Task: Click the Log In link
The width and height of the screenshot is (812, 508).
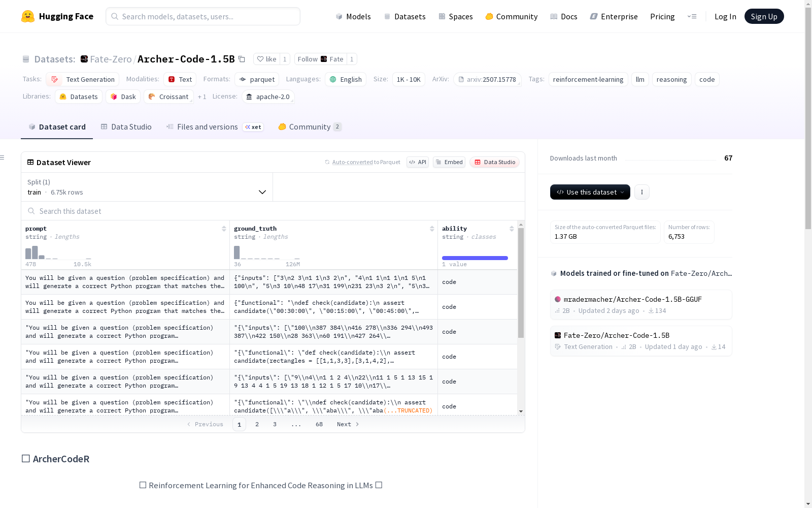Action: [x=725, y=16]
